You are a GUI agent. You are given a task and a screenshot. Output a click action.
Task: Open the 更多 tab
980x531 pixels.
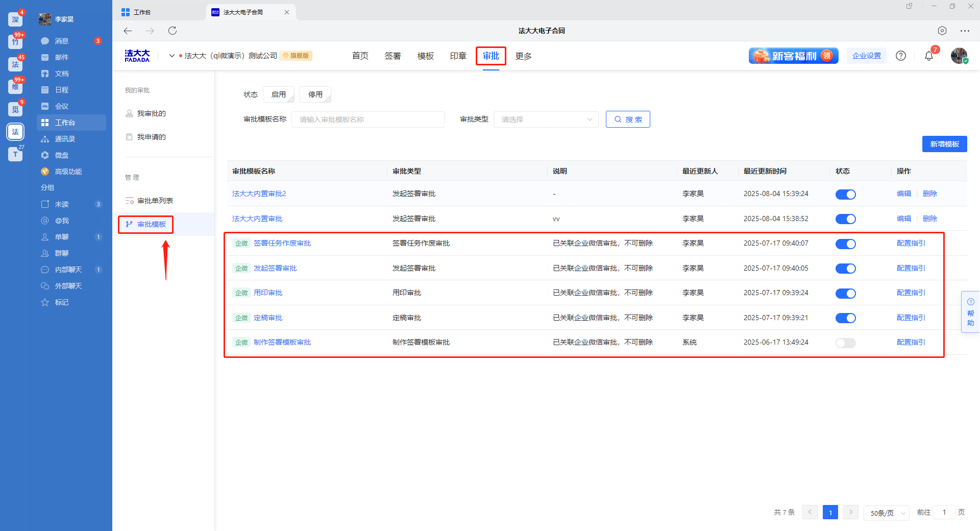point(524,56)
